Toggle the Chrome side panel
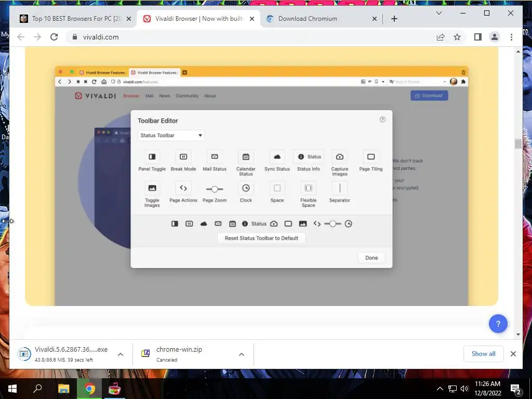 click(478, 37)
